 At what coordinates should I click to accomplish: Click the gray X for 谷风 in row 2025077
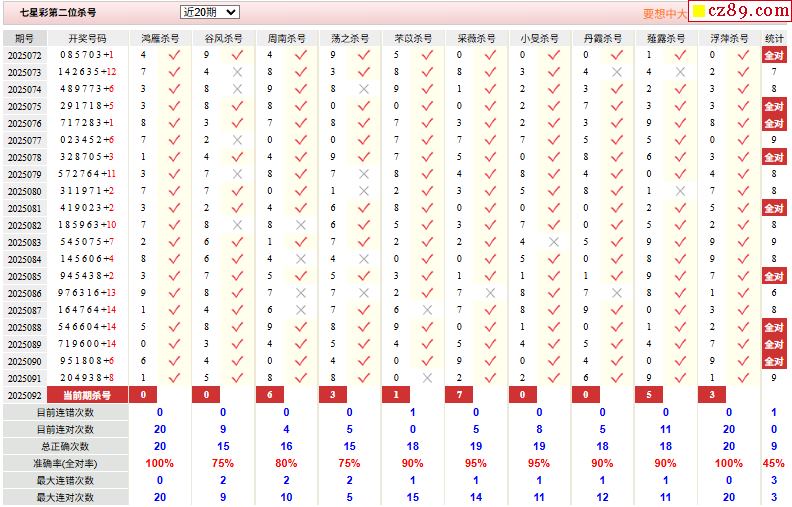click(237, 140)
